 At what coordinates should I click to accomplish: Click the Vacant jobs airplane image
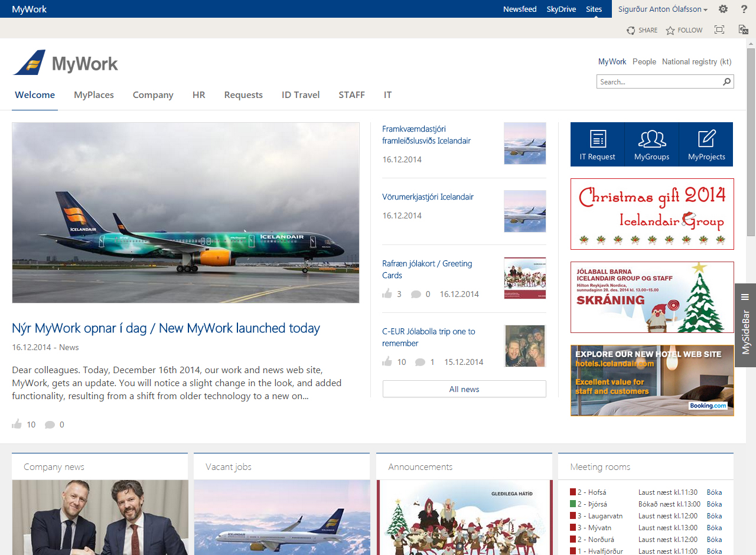point(282,517)
